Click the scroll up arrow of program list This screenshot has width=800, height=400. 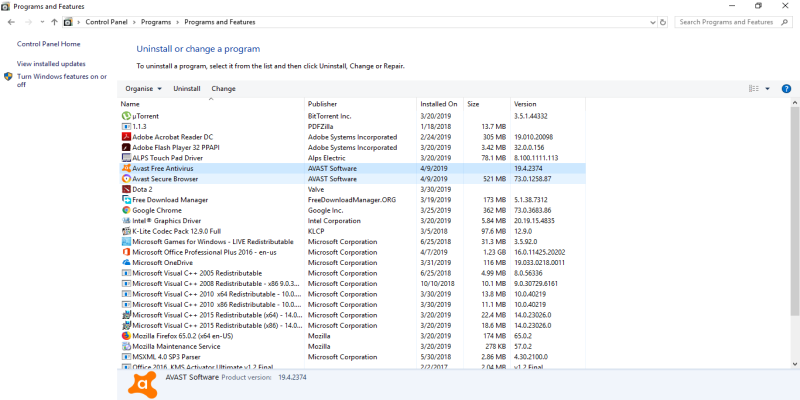pos(795,104)
